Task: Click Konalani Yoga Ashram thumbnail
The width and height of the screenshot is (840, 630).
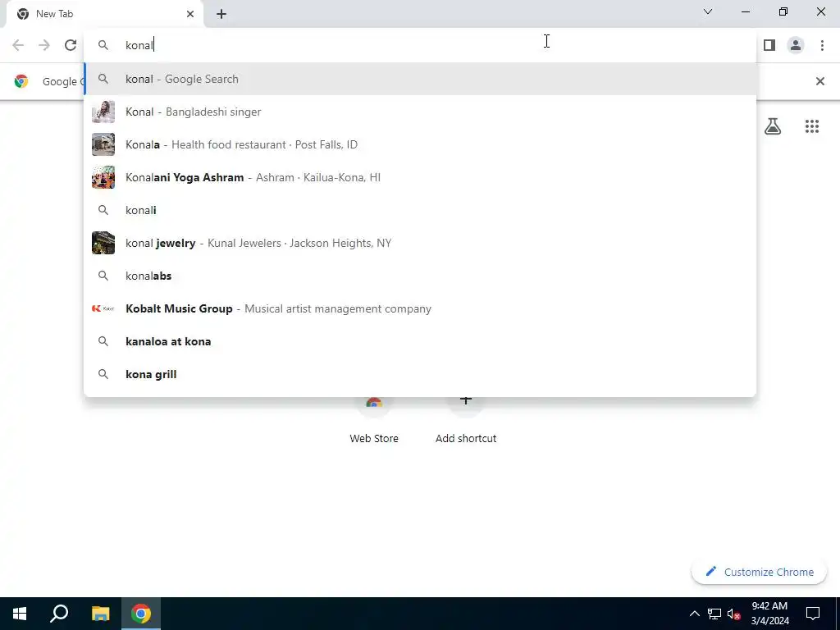Action: (103, 177)
